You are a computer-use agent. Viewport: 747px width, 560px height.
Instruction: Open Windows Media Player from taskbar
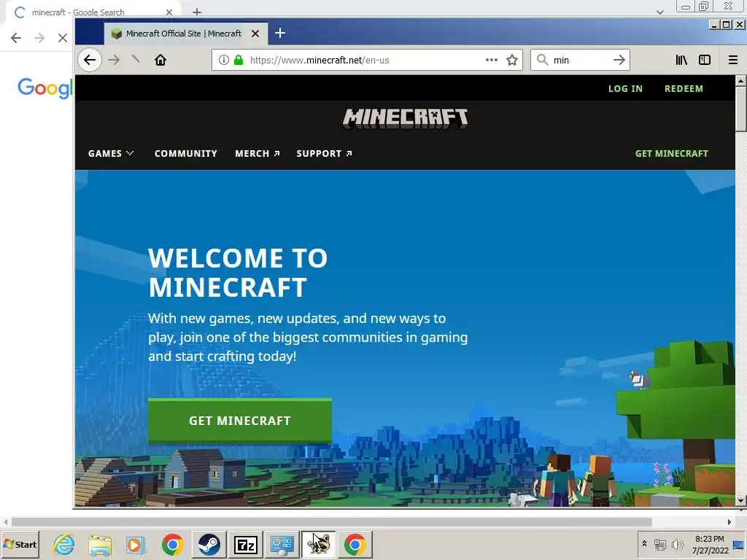pyautogui.click(x=136, y=544)
